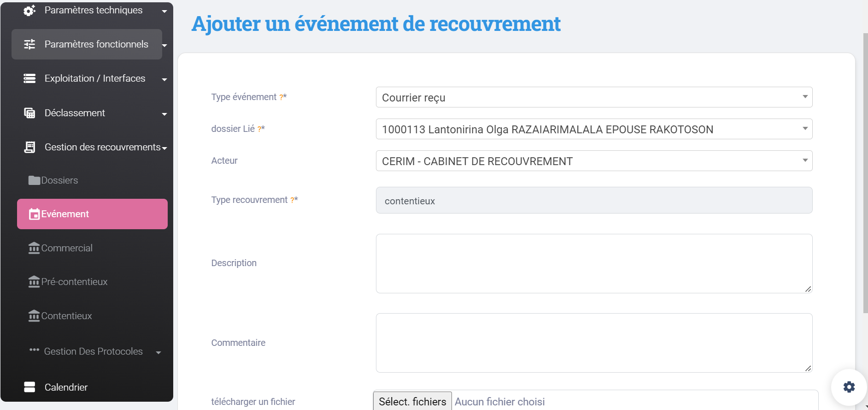Click the Dossiers folder icon

pyautogui.click(x=34, y=180)
